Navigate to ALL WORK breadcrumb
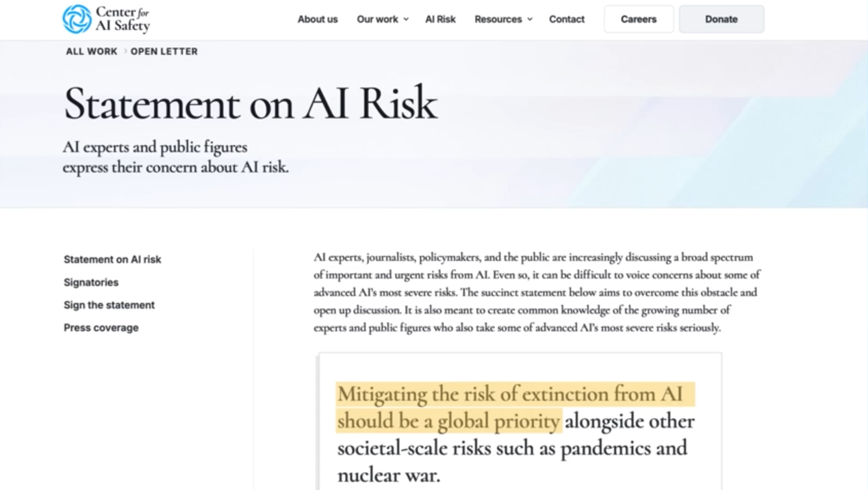This screenshot has height=490, width=868. 92,51
